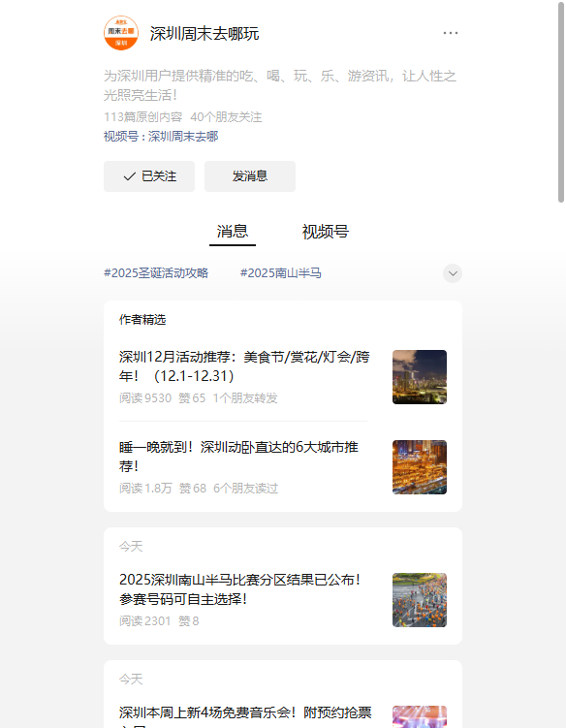The width and height of the screenshot is (566, 728).
Task: Switch to the 消息 tab
Action: (233, 232)
